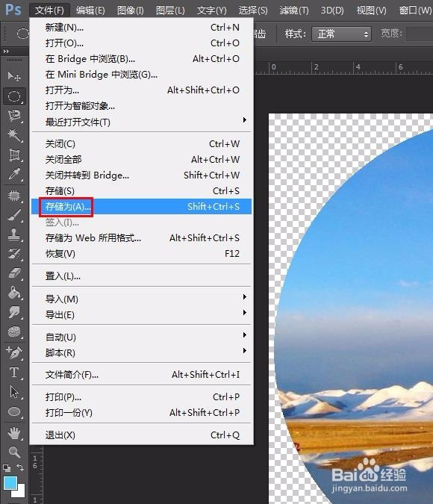The height and width of the screenshot is (504, 433).
Task: Select the Sponge tool
Action: (14, 332)
